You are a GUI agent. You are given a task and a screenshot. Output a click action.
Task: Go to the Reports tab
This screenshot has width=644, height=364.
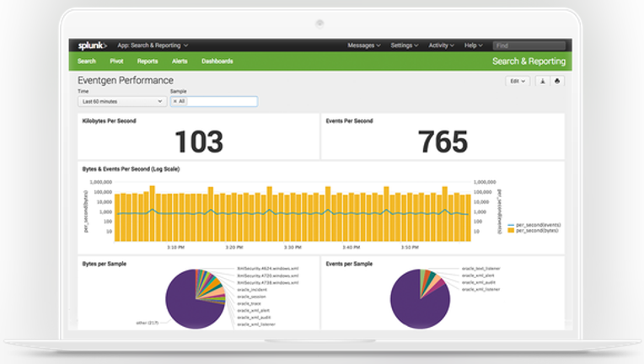[148, 62]
